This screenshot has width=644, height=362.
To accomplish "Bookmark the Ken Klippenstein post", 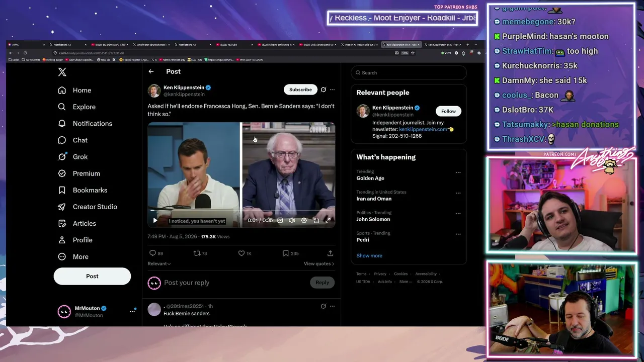I will tap(286, 253).
